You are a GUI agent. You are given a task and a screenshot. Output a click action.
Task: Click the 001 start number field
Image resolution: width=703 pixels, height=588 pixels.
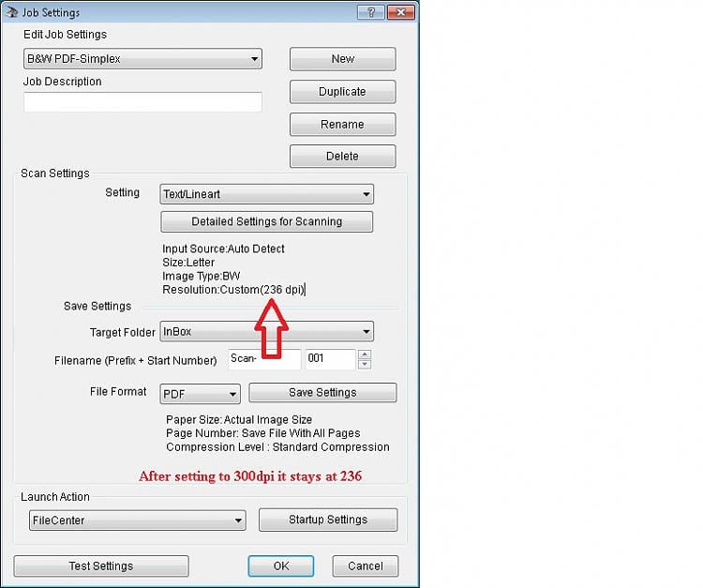pos(331,359)
